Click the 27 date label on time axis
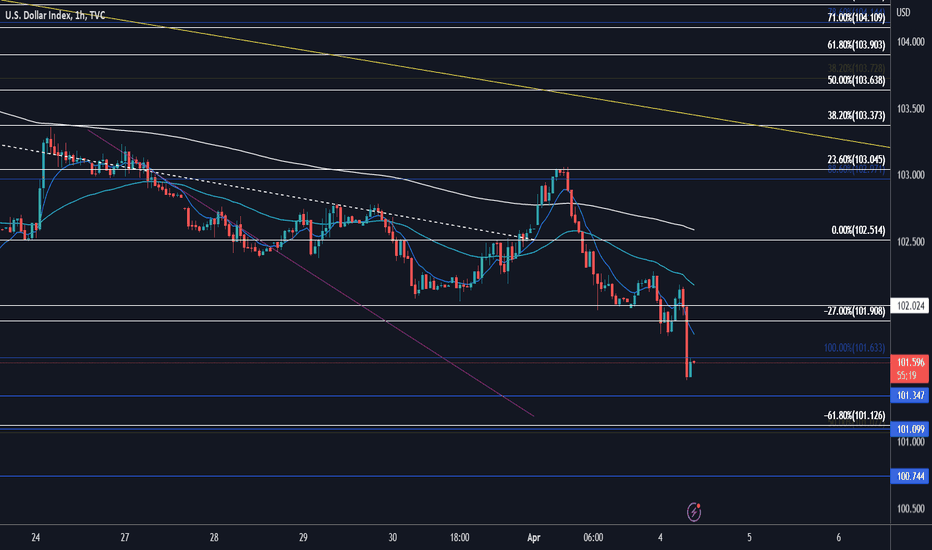932x550 pixels. point(125,538)
